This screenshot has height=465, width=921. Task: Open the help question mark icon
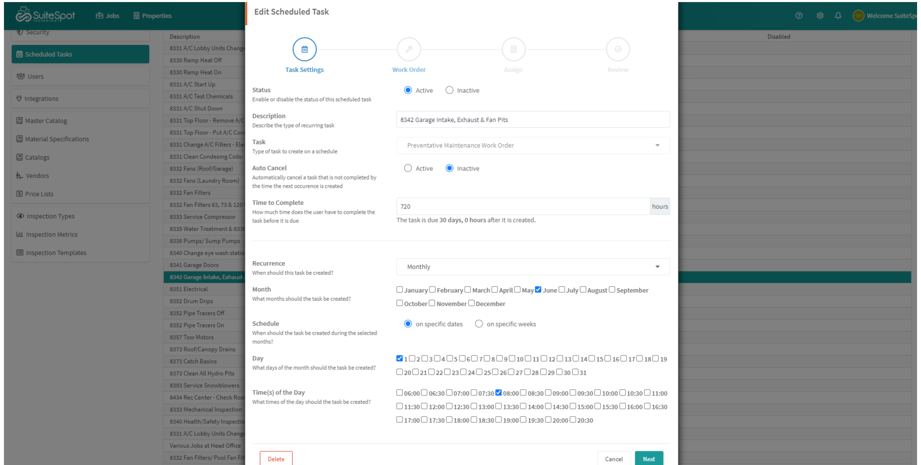click(x=799, y=16)
